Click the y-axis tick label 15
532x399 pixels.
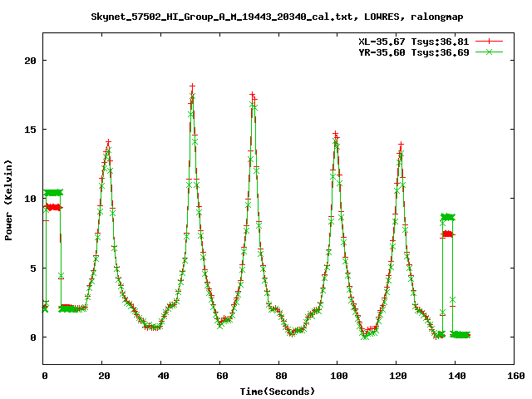(x=31, y=130)
